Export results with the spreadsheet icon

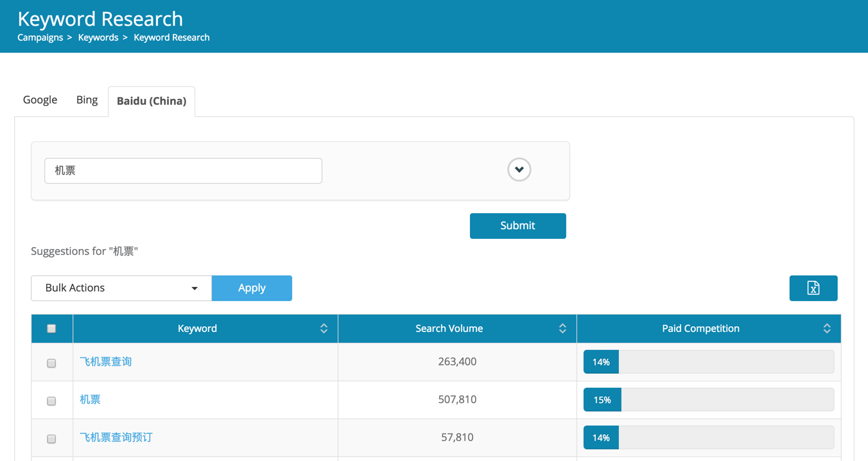coord(813,288)
